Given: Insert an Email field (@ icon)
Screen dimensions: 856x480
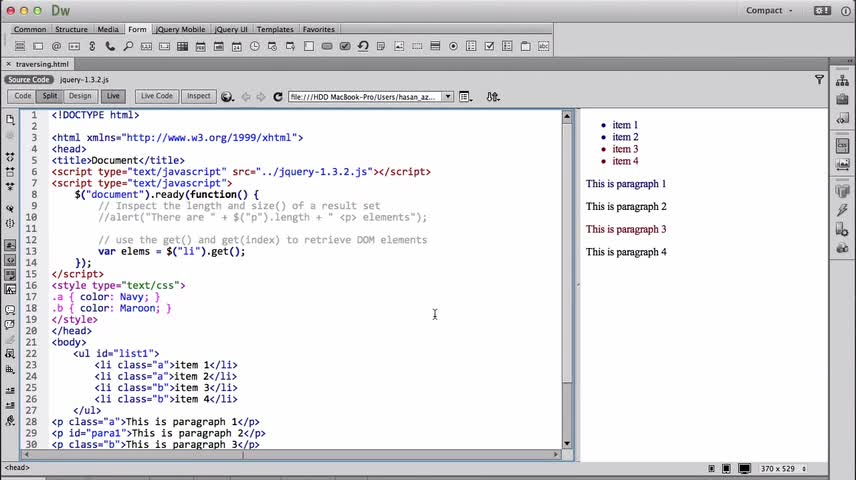Looking at the screenshot, I should 56,46.
